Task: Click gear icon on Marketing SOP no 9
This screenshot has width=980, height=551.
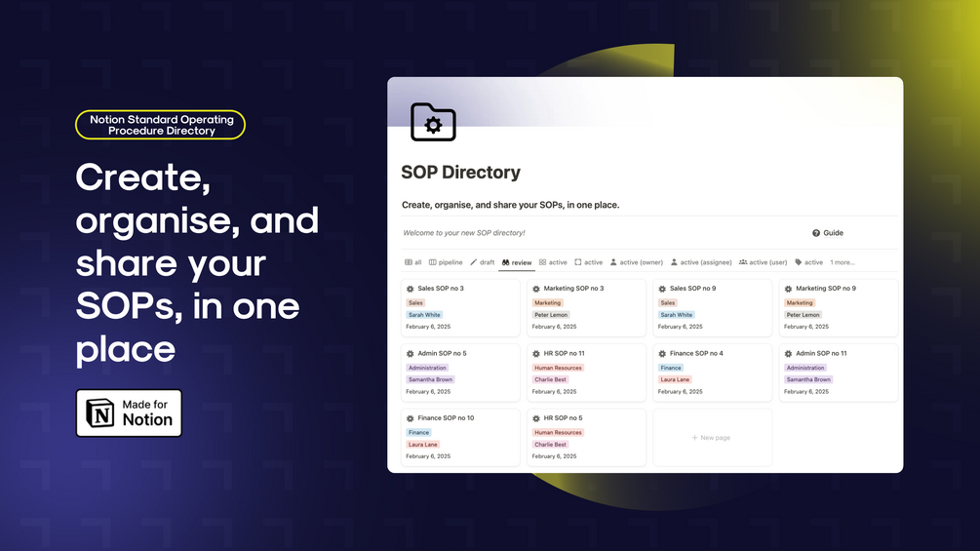Action: click(788, 289)
